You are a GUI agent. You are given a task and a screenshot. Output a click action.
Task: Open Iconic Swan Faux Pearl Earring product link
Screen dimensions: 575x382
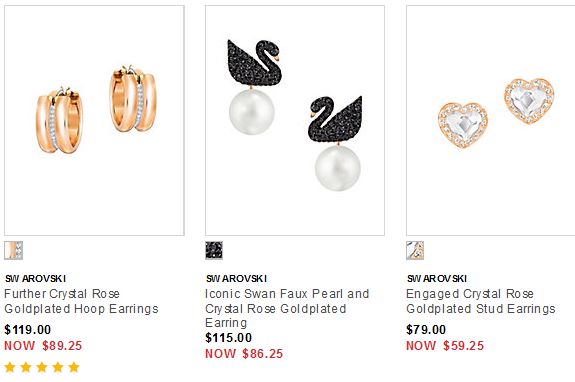(x=287, y=308)
